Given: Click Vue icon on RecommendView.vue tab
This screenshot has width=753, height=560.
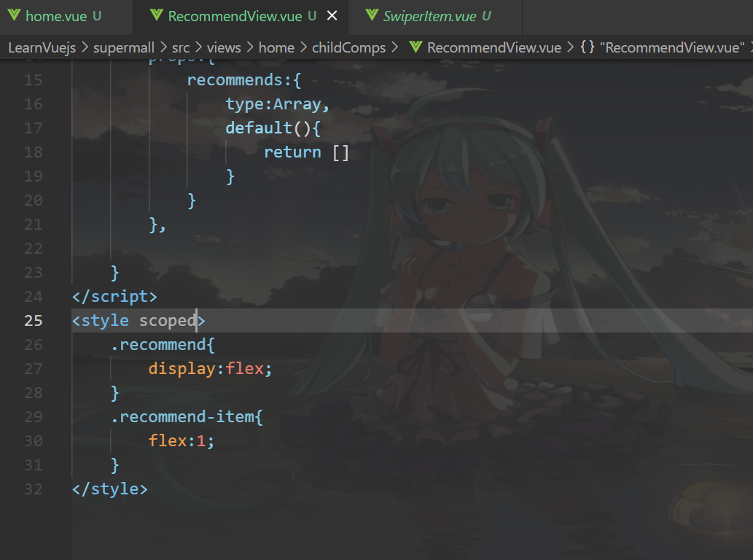Looking at the screenshot, I should click(157, 15).
